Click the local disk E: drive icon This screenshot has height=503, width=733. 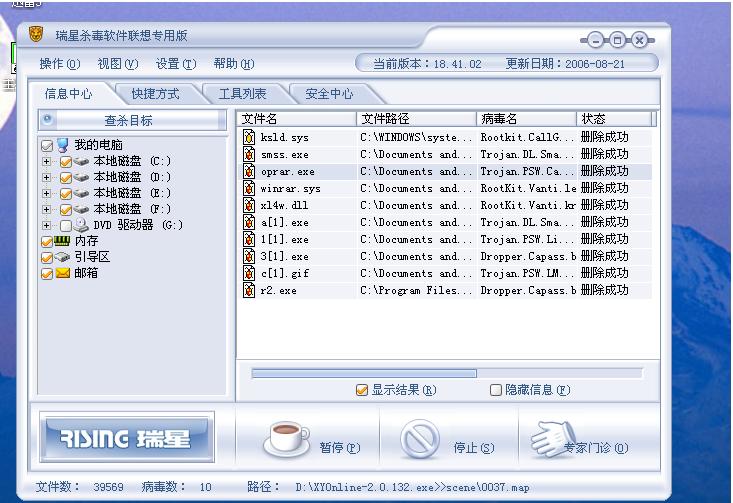(81, 193)
